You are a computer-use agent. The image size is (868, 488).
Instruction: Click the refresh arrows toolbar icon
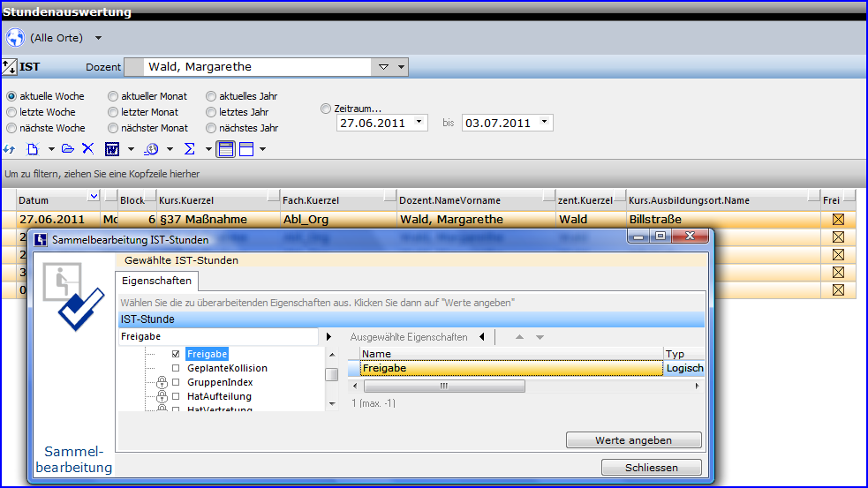9,149
